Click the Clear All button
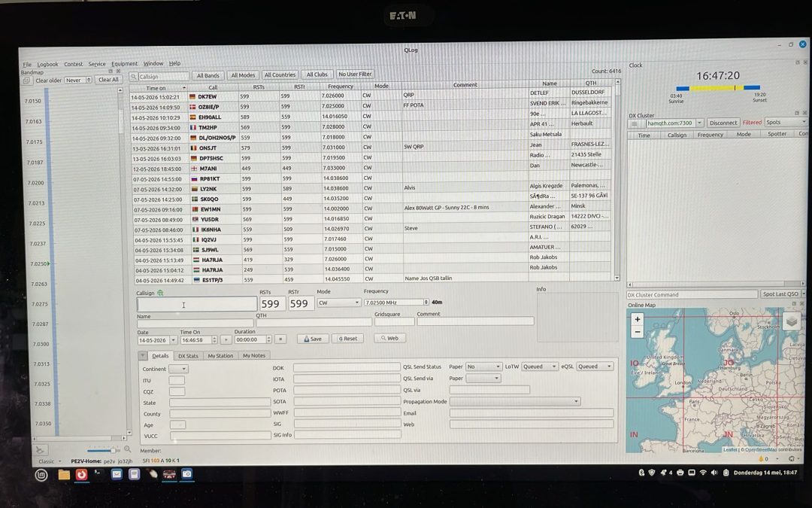The image size is (812, 508). (109, 80)
